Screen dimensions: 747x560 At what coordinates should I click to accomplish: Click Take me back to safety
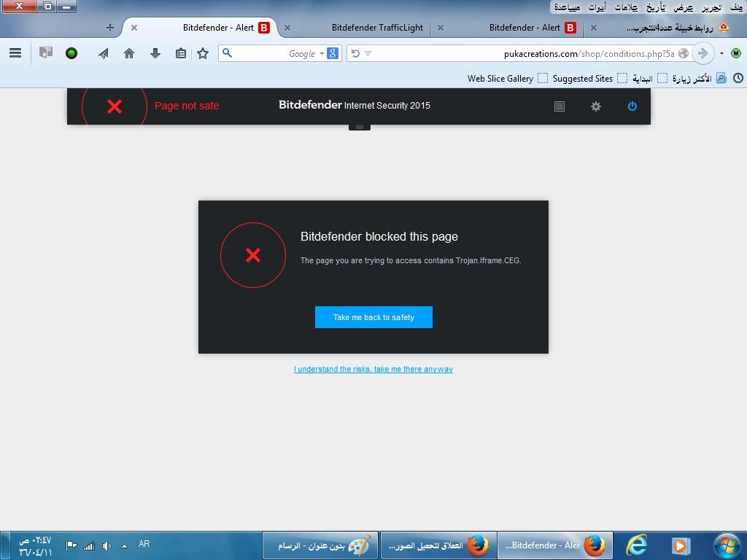[373, 317]
